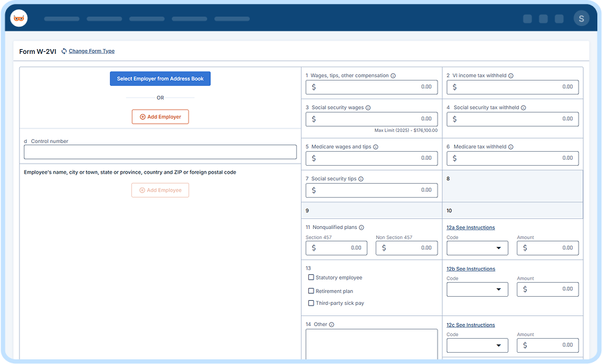The width and height of the screenshot is (602, 364).
Task: Click the Social security tax withheld amount field
Action: coord(513,119)
